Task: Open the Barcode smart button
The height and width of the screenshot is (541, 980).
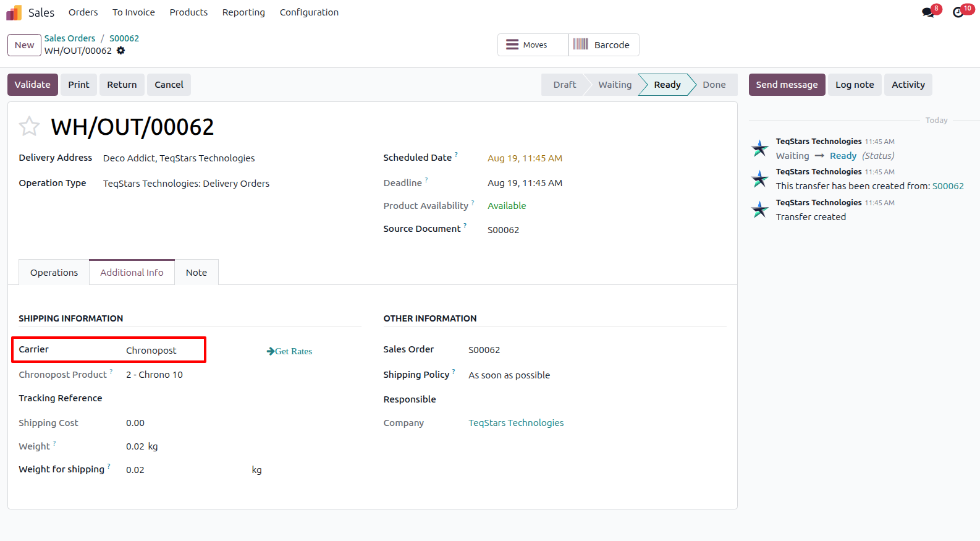Action: pos(604,45)
